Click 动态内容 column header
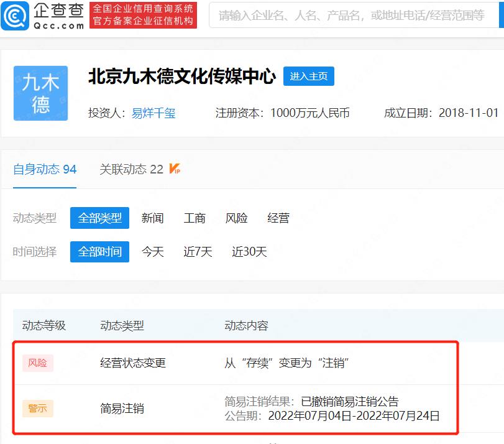The width and height of the screenshot is (504, 444). (246, 326)
